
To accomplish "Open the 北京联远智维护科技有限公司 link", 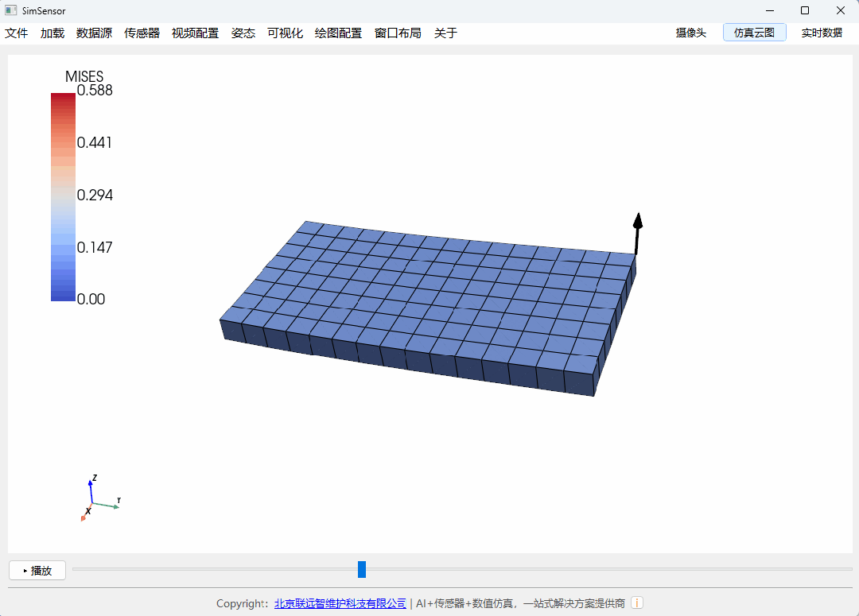I will pyautogui.click(x=340, y=603).
